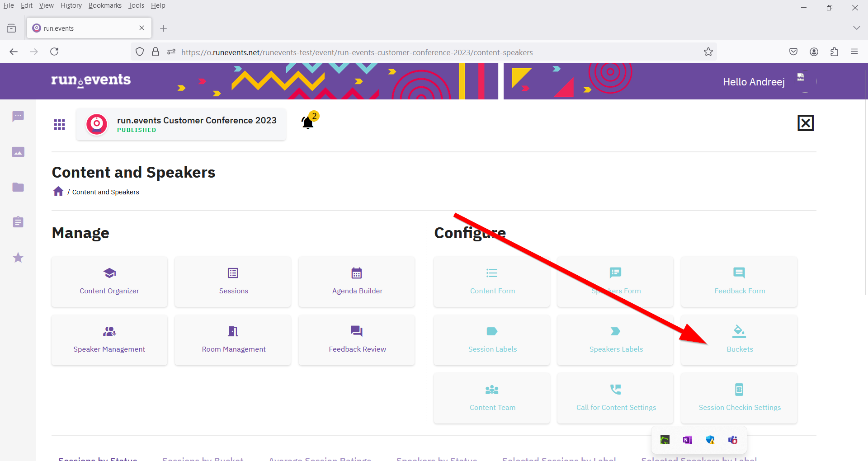Image resolution: width=868 pixels, height=461 pixels.
Task: Open the Firefox account menu
Action: coord(814,52)
